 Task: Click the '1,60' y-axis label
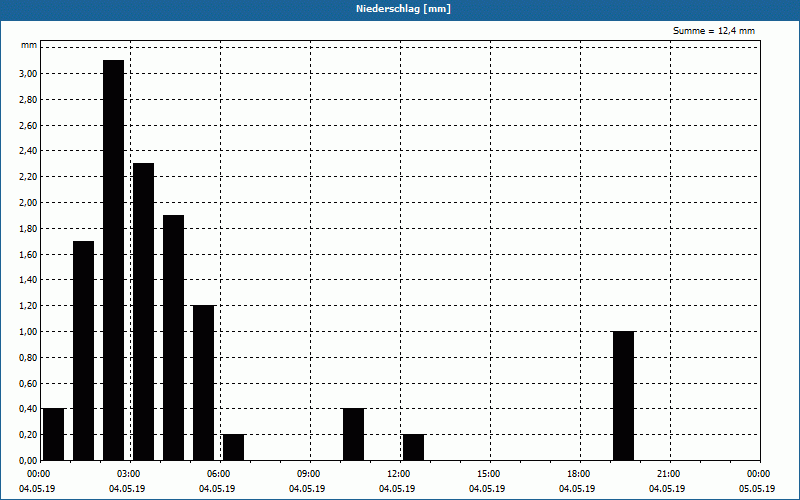point(28,254)
